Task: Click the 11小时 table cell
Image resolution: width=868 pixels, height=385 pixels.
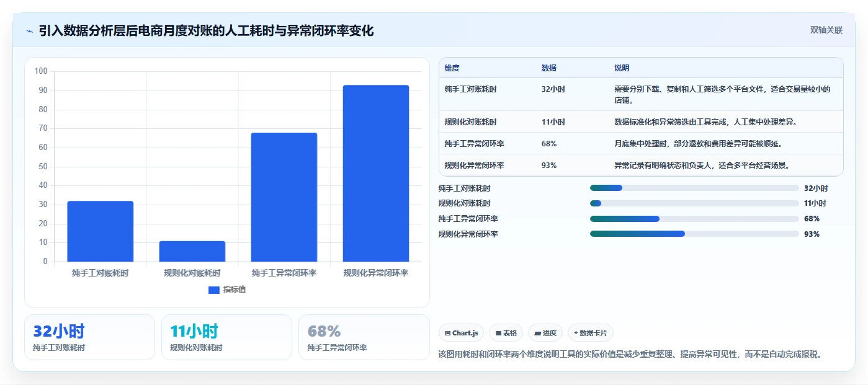Action: (553, 122)
